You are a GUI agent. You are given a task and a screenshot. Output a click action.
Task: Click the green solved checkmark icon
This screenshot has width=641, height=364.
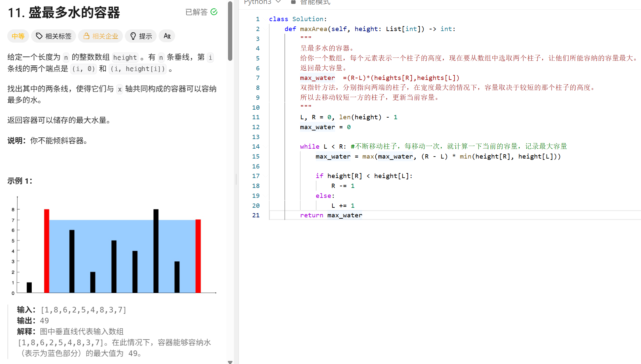(x=214, y=12)
